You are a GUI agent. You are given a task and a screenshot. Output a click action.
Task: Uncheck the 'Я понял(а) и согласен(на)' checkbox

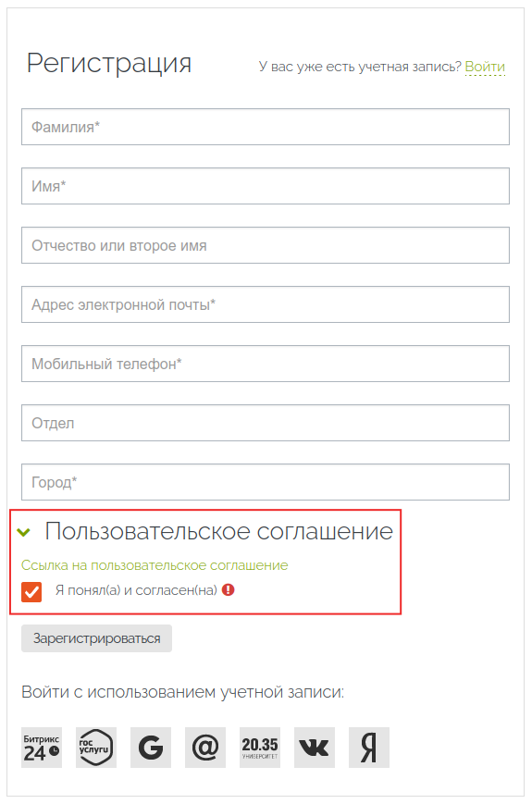[31, 592]
